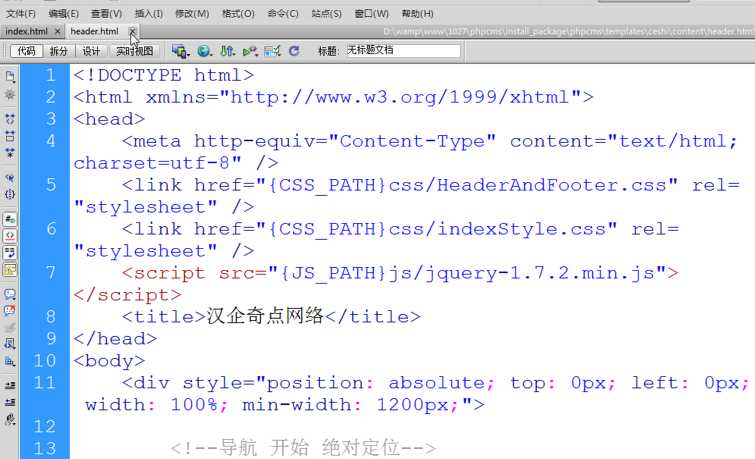This screenshot has height=459, width=755.
Task: Open the 站点(S) menu
Action: coord(326,13)
